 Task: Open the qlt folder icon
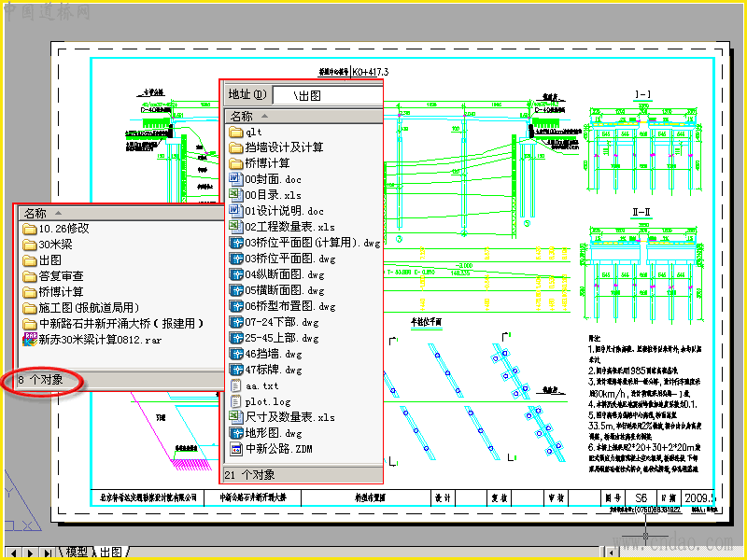pyautogui.click(x=236, y=132)
